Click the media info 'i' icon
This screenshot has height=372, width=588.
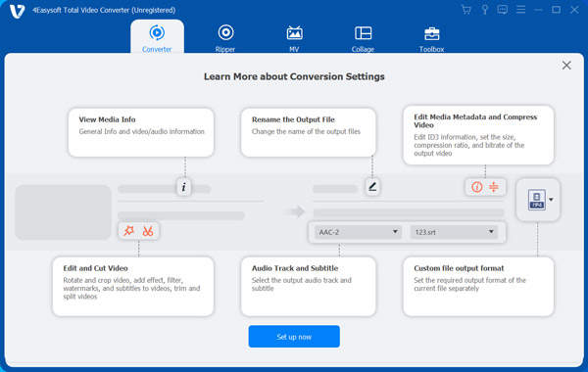tap(184, 187)
